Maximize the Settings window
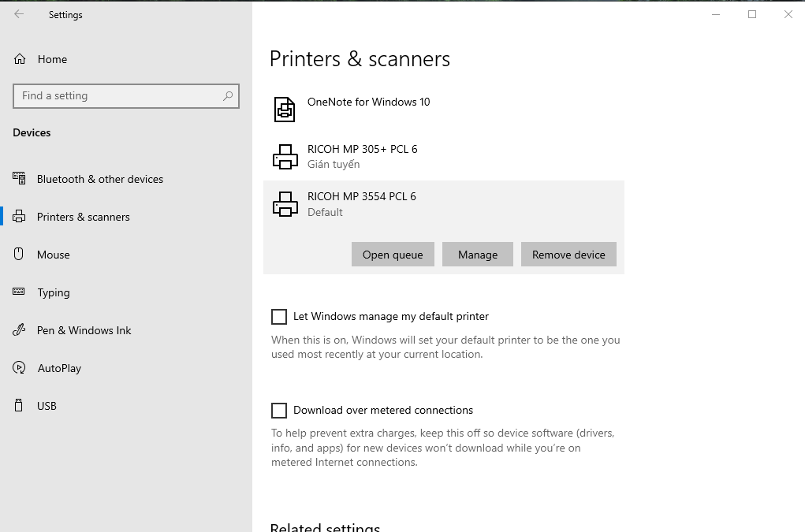The height and width of the screenshot is (532, 805). coord(752,14)
